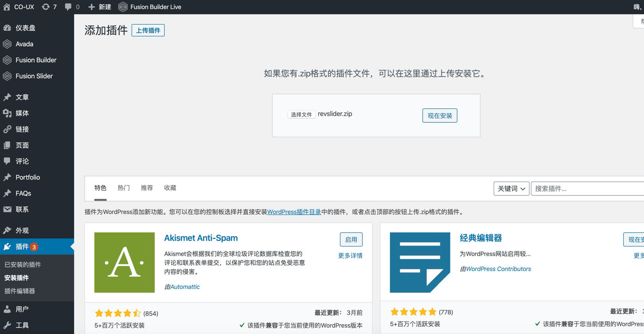Click the 经典编辑器 star rating

[x=413, y=312]
